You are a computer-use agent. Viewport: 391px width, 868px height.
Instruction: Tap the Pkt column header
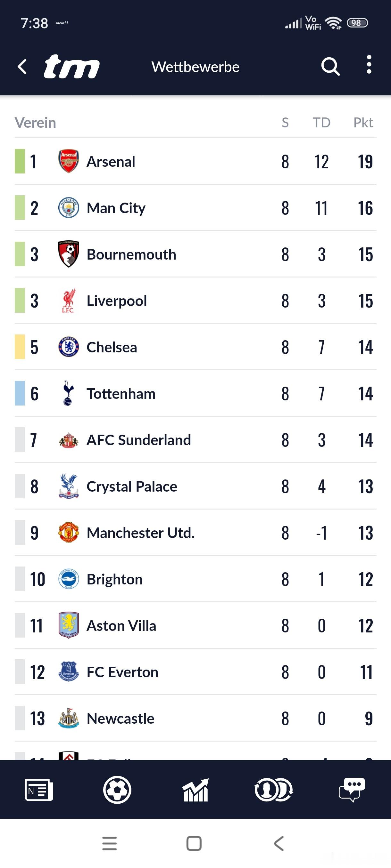coord(363,123)
